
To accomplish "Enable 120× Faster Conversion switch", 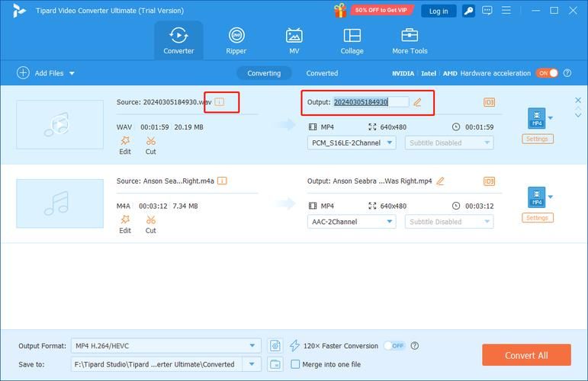I will coord(394,345).
